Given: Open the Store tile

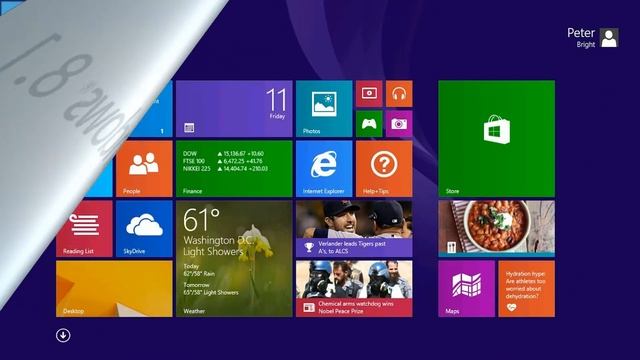Looking at the screenshot, I should (x=496, y=139).
